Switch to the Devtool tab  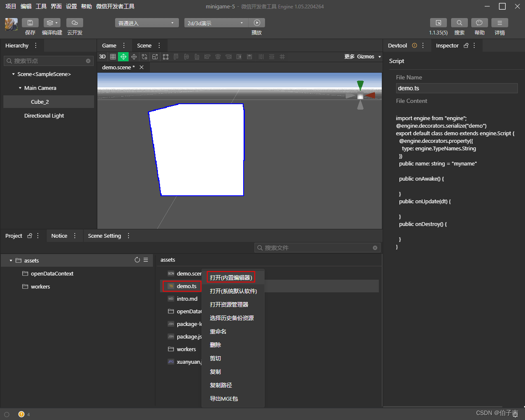[x=397, y=45]
